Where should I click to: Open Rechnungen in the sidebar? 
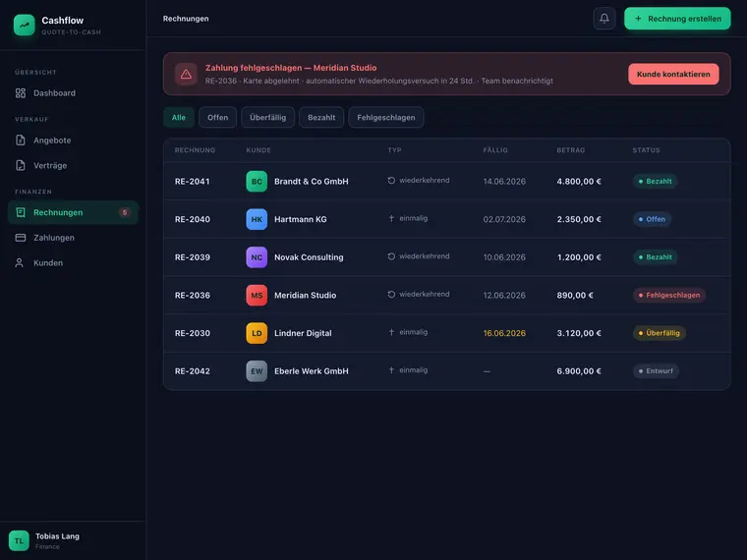(73, 212)
